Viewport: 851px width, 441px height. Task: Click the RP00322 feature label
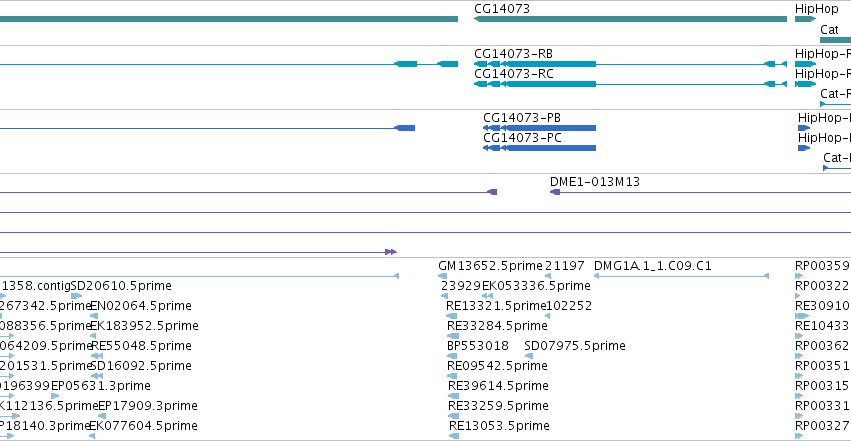pyautogui.click(x=823, y=286)
